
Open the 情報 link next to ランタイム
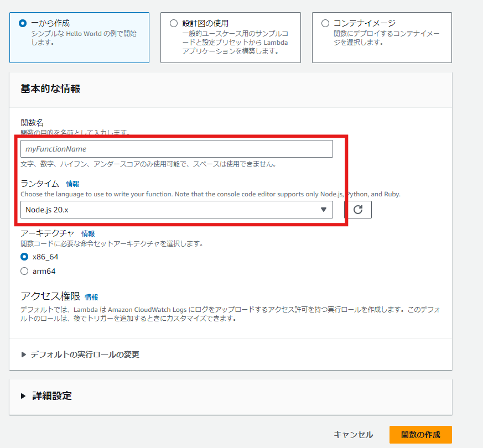point(72,184)
